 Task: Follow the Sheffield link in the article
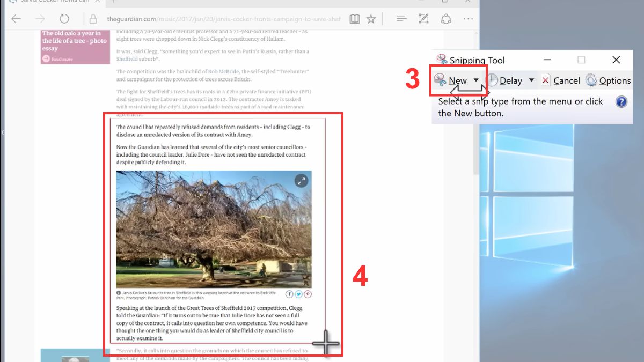click(x=127, y=58)
